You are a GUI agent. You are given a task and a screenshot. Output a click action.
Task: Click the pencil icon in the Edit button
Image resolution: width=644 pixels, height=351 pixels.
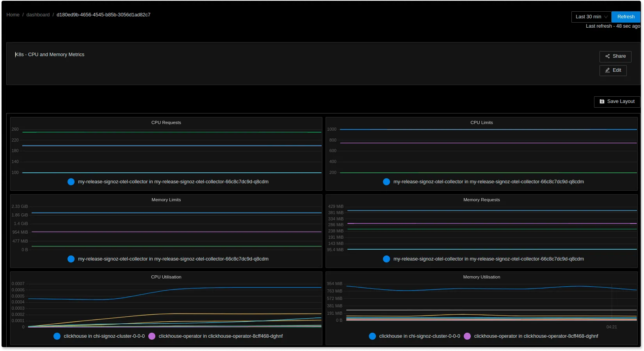607,70
